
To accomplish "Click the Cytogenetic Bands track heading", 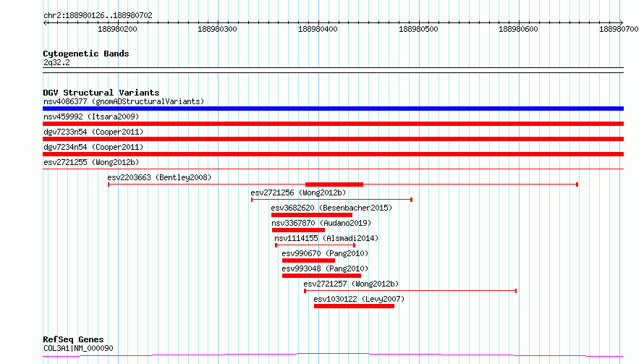I will tap(86, 54).
